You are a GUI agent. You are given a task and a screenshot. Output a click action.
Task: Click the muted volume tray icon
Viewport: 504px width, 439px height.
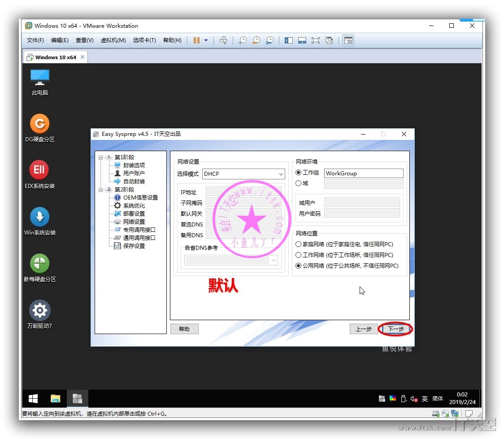point(414,399)
